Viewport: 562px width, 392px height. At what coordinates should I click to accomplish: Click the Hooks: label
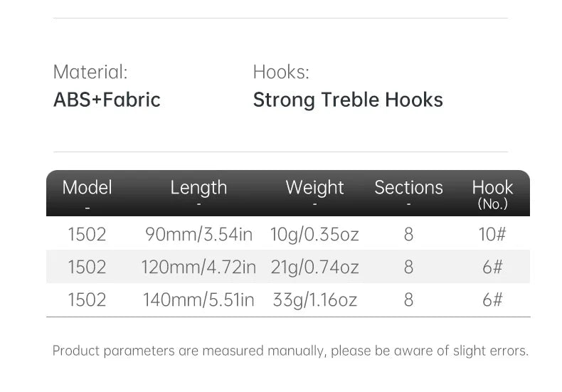point(281,72)
